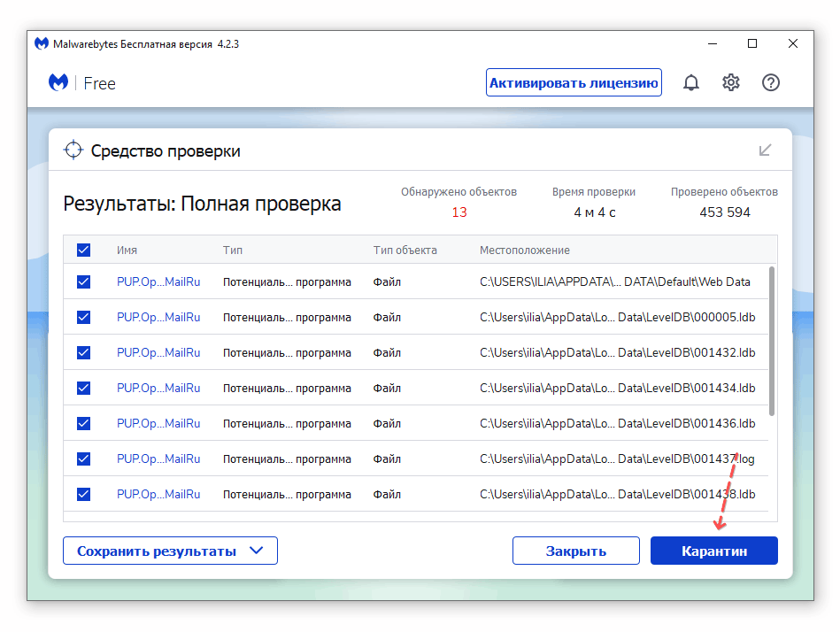
Task: Collapse the scanner panel with arrow icon
Action: [x=766, y=150]
